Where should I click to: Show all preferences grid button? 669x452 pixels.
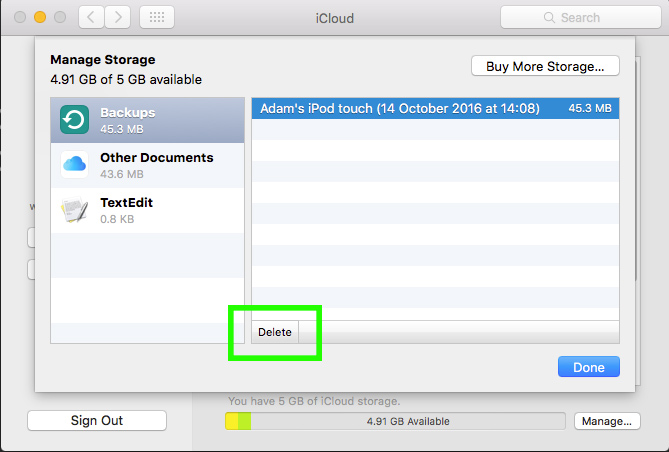coord(157,17)
